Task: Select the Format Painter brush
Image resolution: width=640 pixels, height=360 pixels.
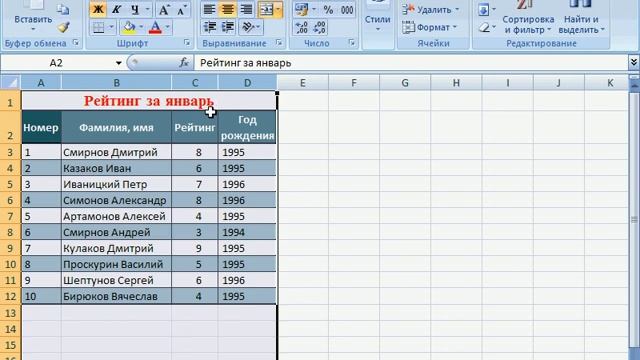Action: pos(63,27)
